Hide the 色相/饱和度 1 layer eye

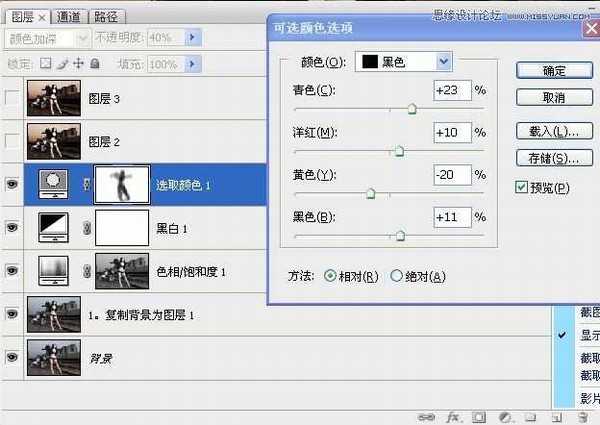coord(12,270)
